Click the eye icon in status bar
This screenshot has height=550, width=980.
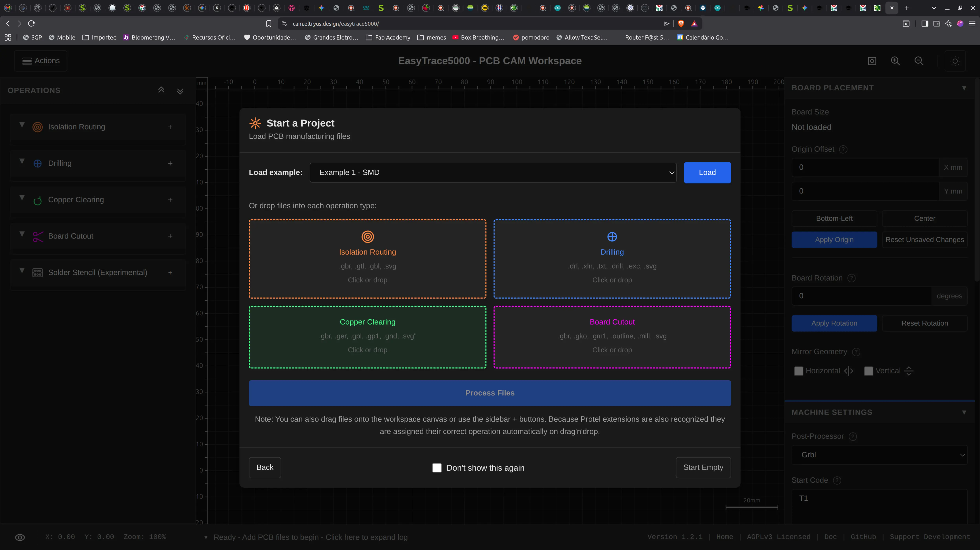pos(20,537)
